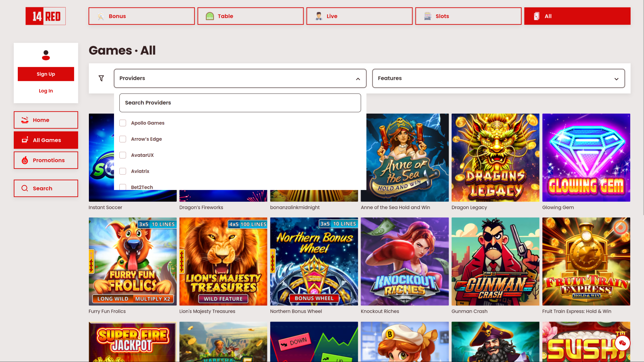Click the Home icon in the sidebar
Image resolution: width=644 pixels, height=362 pixels.
tap(24, 120)
